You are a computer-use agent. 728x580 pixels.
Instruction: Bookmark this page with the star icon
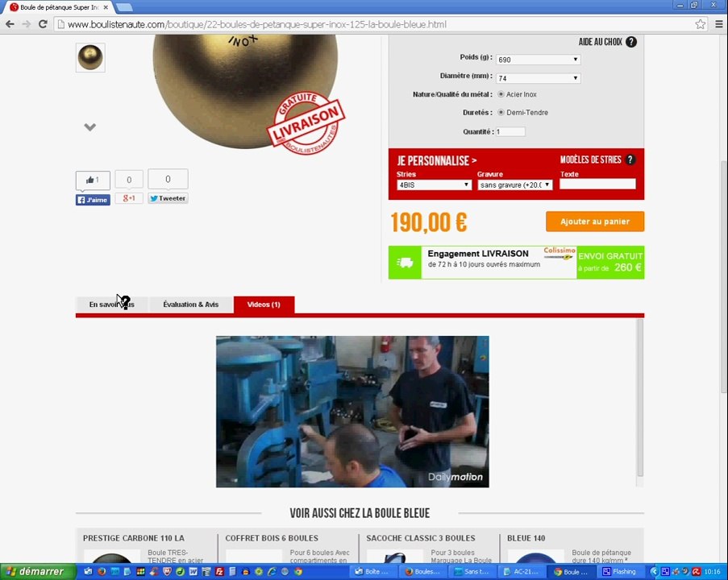(700, 24)
